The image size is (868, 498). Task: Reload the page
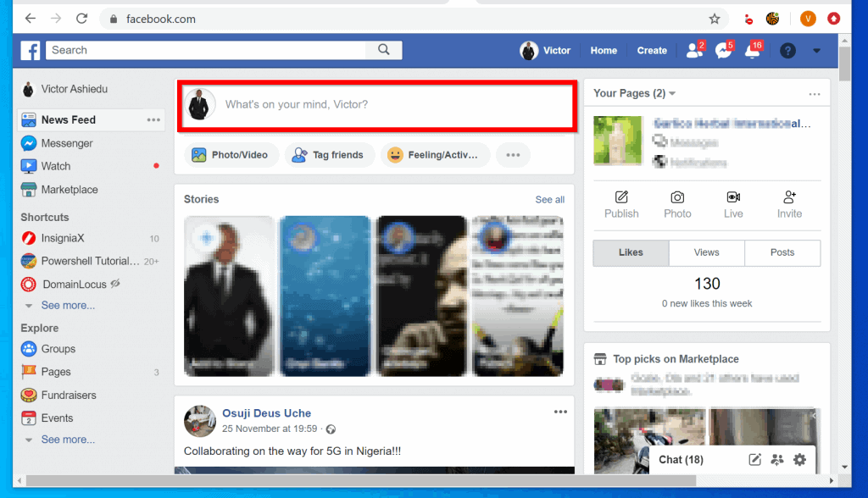coord(82,19)
